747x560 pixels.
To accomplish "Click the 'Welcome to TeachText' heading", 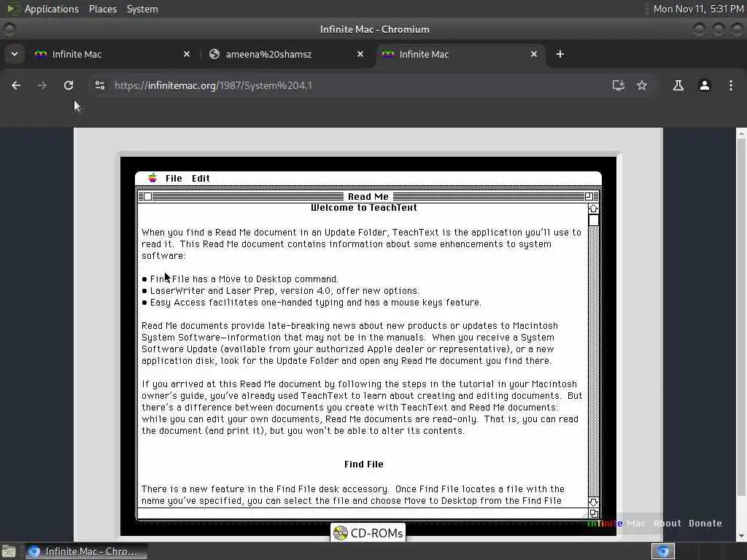I will click(x=363, y=208).
